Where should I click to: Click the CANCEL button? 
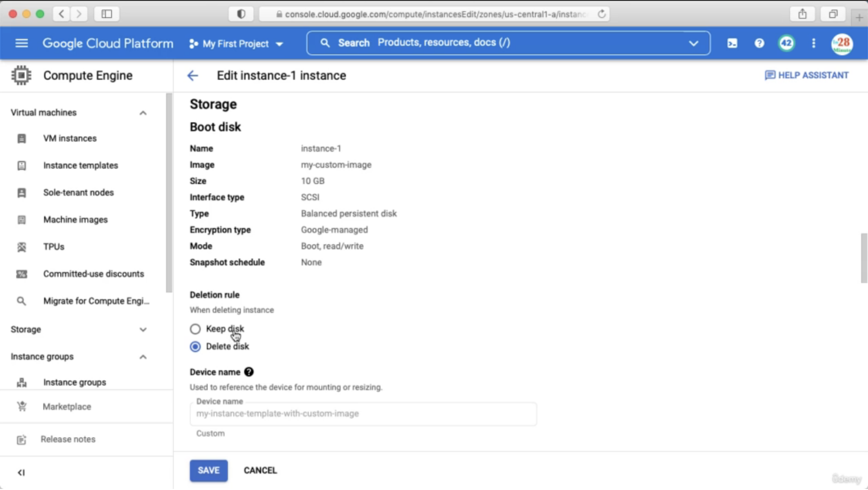260,471
